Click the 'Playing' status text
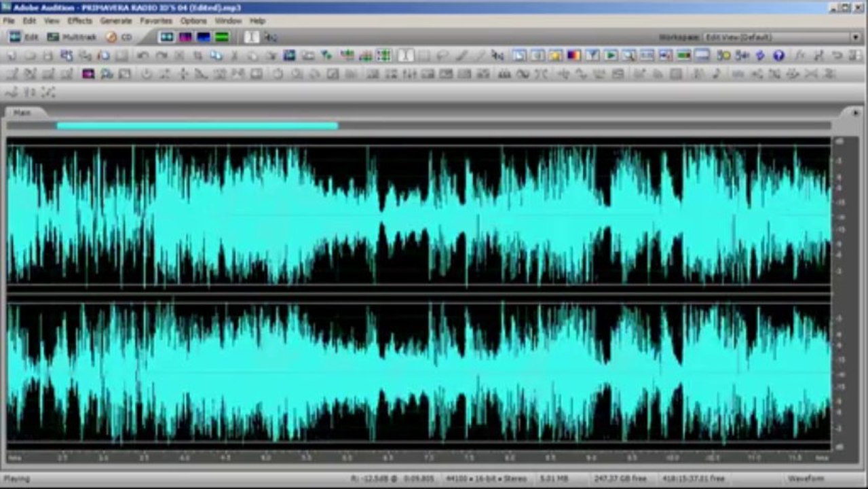868x489 pixels. [17, 479]
